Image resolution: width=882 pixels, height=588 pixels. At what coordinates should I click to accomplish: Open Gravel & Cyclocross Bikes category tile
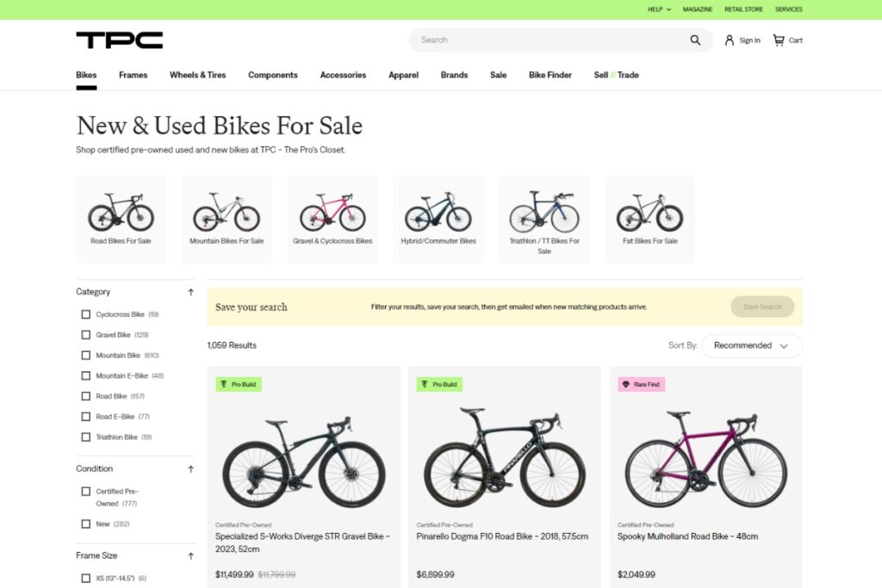pyautogui.click(x=332, y=220)
